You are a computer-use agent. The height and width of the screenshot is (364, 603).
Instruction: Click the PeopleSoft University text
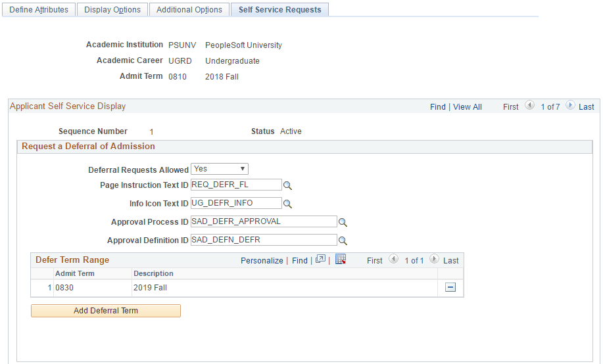243,45
